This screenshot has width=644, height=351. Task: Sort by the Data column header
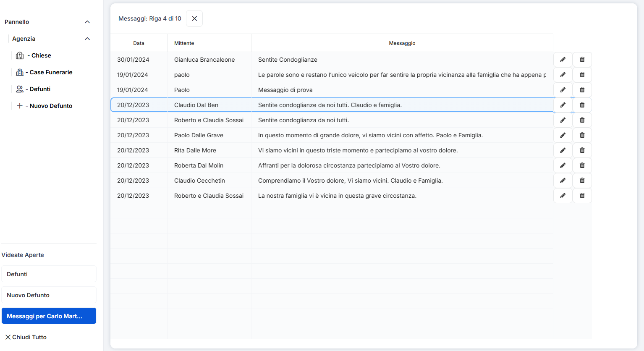pyautogui.click(x=139, y=43)
